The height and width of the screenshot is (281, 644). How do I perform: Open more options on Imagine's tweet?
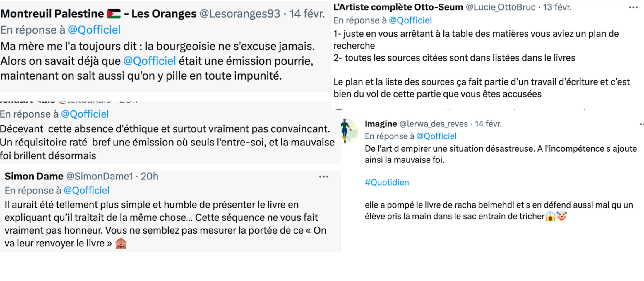[642, 124]
